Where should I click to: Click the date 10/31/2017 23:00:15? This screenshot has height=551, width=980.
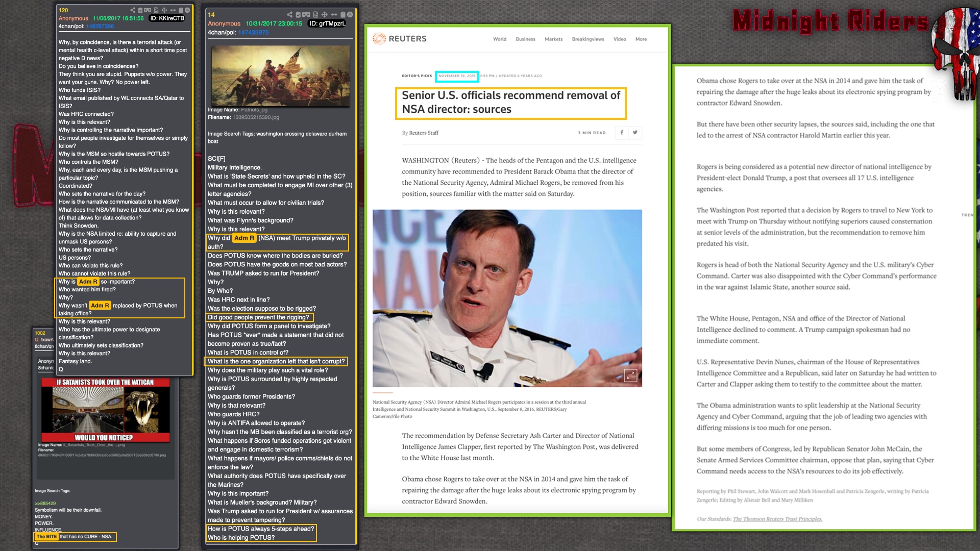click(274, 23)
